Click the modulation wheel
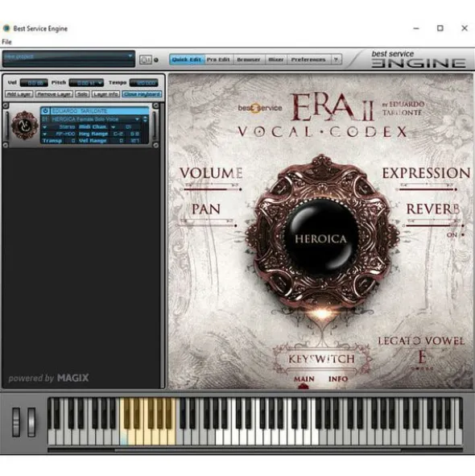This screenshot has width=475, height=476. pyautogui.click(x=31, y=422)
